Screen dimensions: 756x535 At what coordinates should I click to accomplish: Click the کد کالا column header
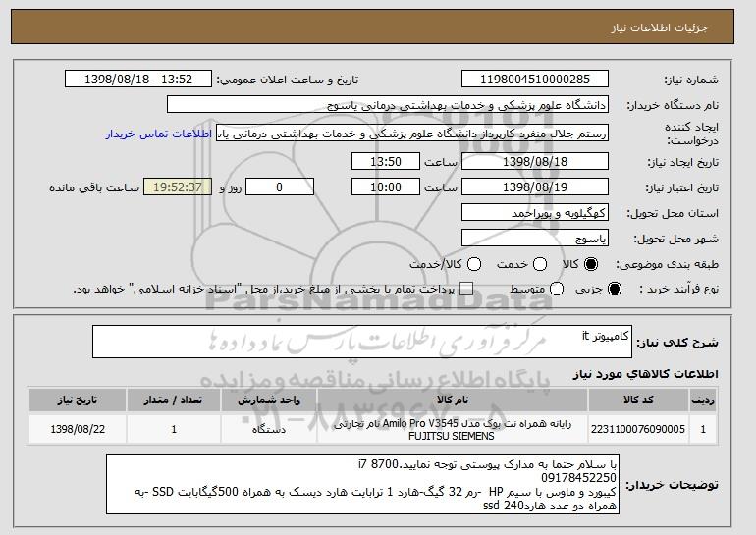pyautogui.click(x=638, y=401)
